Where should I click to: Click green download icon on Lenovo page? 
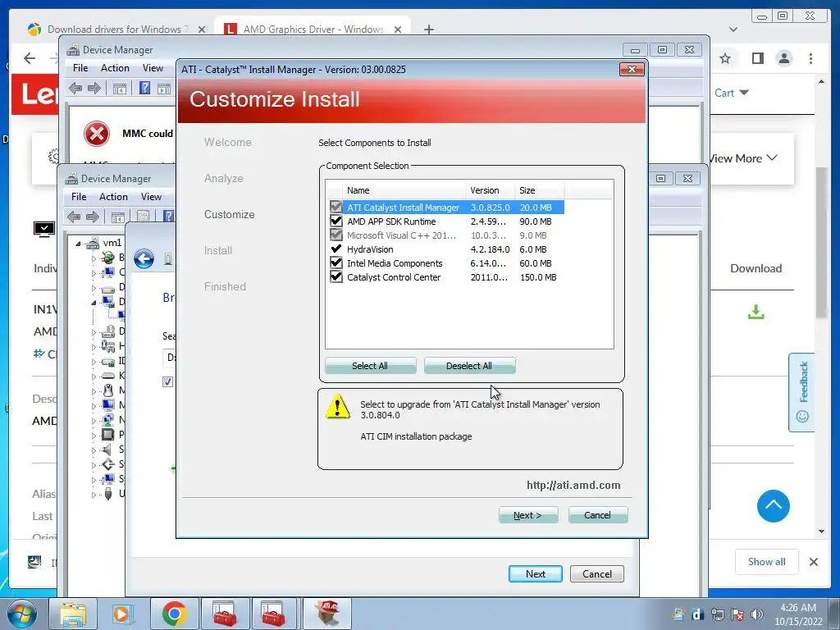click(x=756, y=311)
